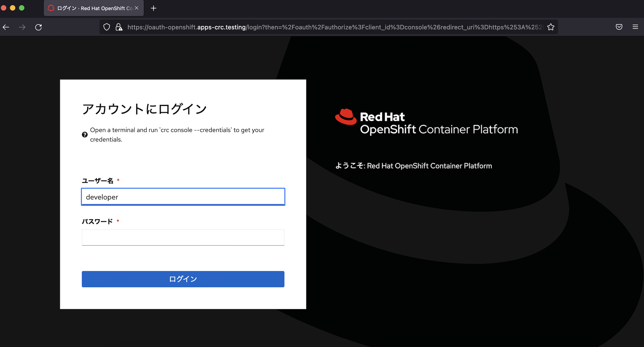The width and height of the screenshot is (644, 347).
Task: Click the ユーザー名 field containing developer
Action: [183, 197]
